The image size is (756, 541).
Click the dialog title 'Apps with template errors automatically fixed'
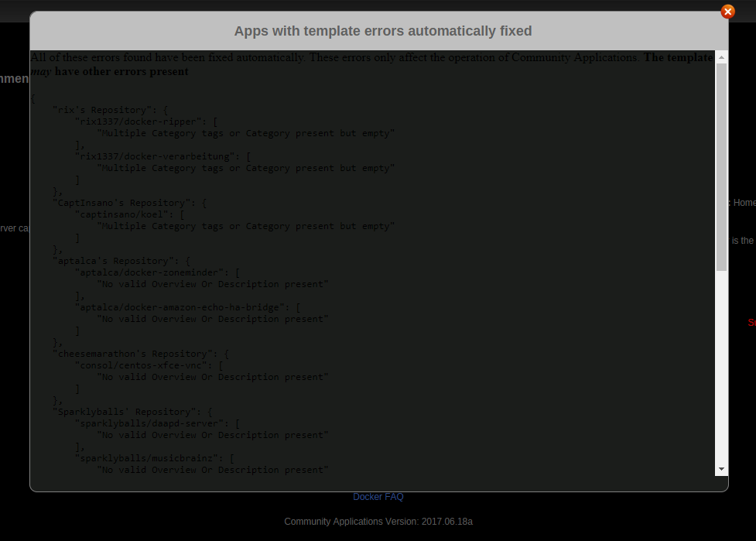(383, 31)
